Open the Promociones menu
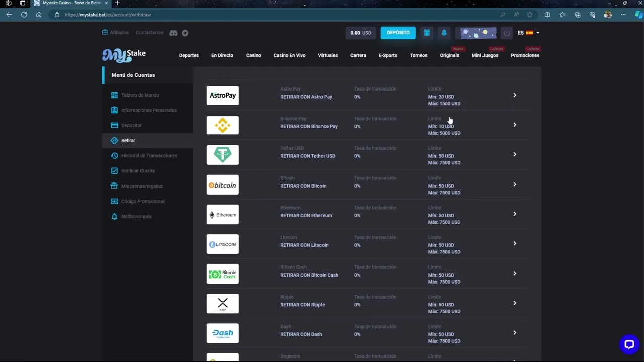 [x=525, y=55]
